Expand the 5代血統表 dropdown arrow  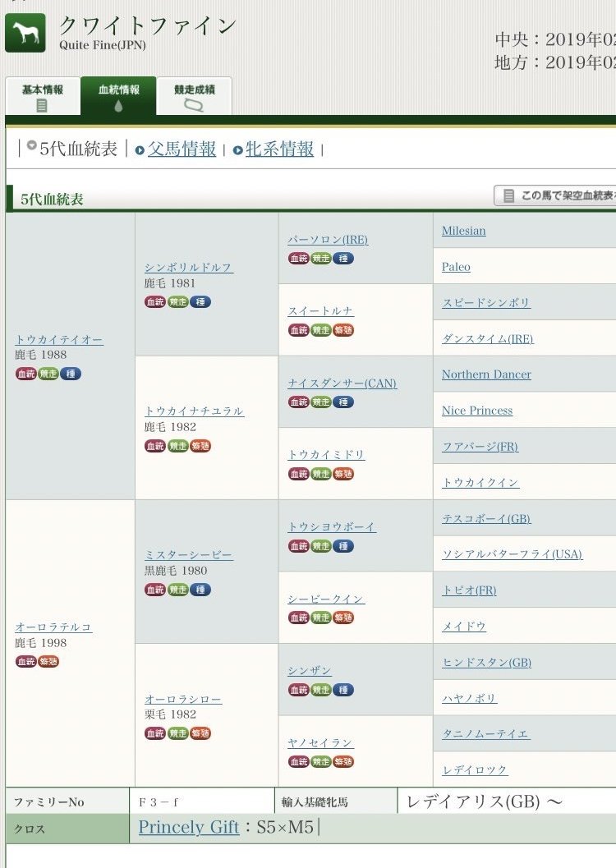pyautogui.click(x=32, y=146)
